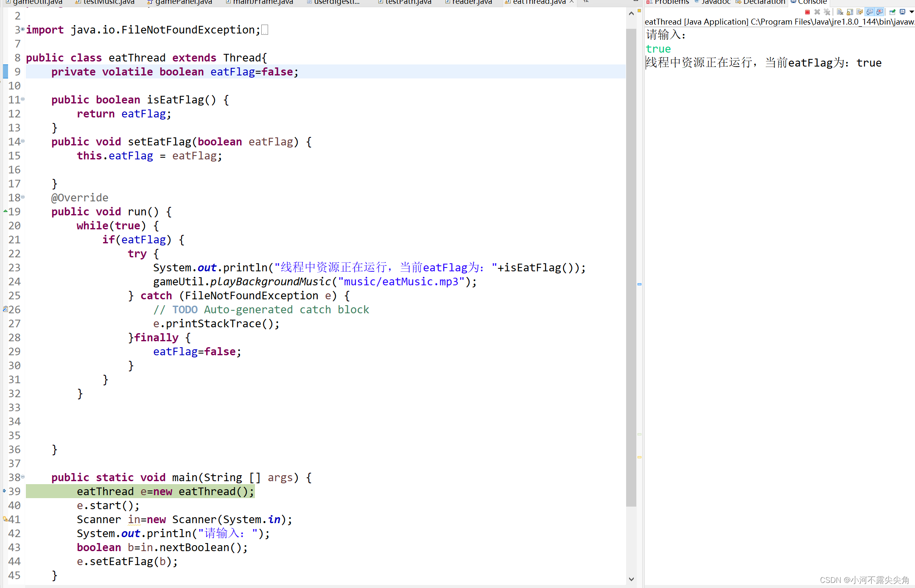The image size is (915, 588).
Task: Open the console selection dropdown arrow
Action: click(x=912, y=12)
